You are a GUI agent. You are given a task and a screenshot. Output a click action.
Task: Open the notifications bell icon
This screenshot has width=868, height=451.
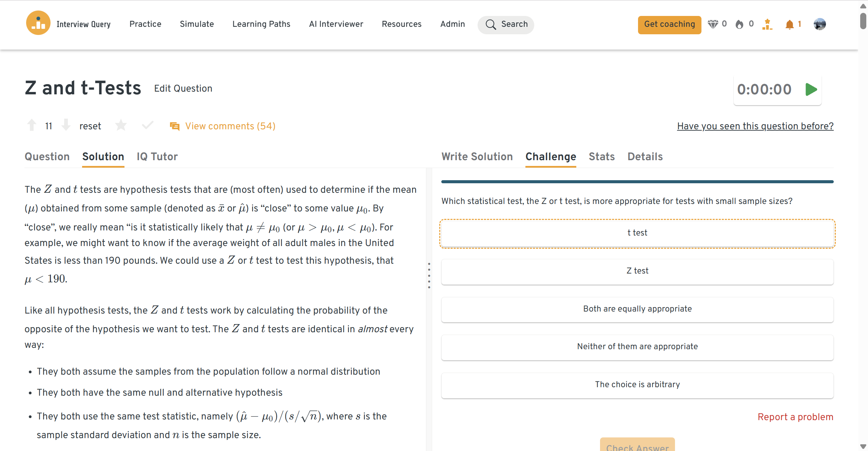(789, 24)
